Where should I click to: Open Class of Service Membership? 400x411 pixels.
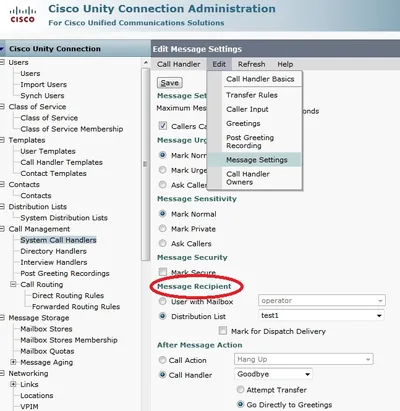click(x=71, y=129)
